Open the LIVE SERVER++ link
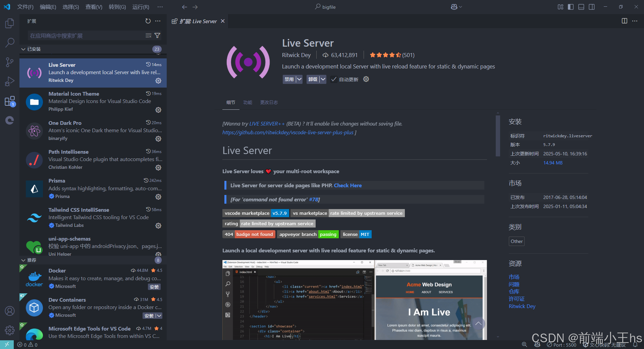Image resolution: width=644 pixels, height=349 pixels. 267,124
